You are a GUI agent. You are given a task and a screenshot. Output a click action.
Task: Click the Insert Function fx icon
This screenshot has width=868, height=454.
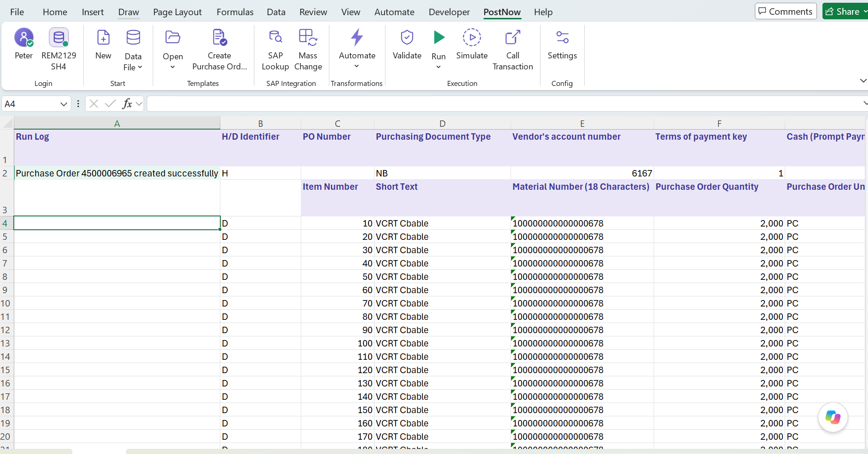(127, 104)
